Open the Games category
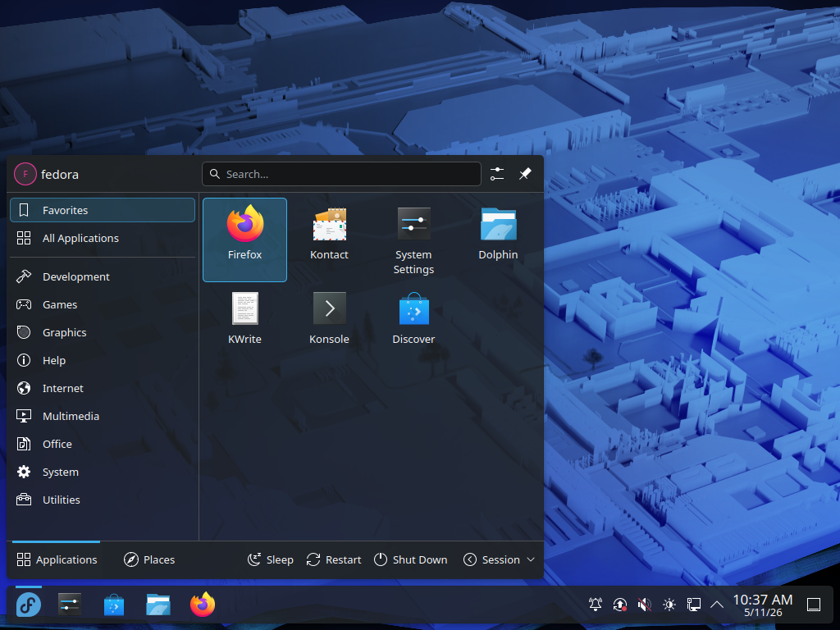This screenshot has height=630, width=840. [103, 304]
